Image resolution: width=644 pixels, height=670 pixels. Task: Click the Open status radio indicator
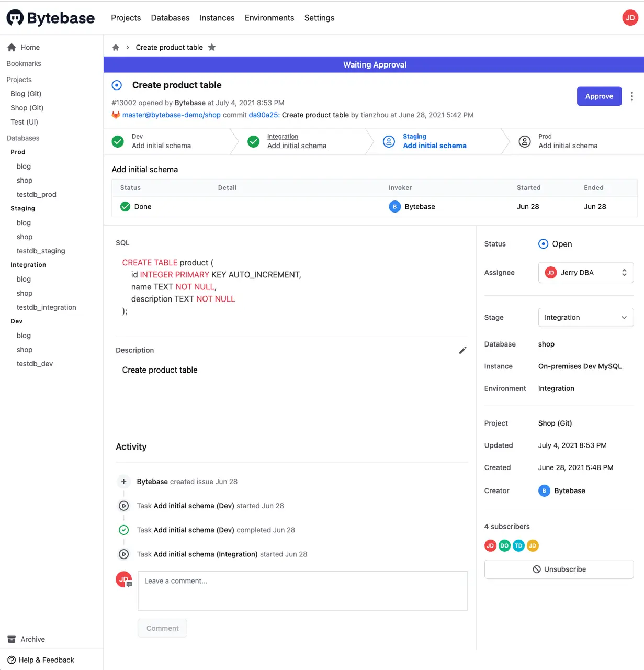543,244
